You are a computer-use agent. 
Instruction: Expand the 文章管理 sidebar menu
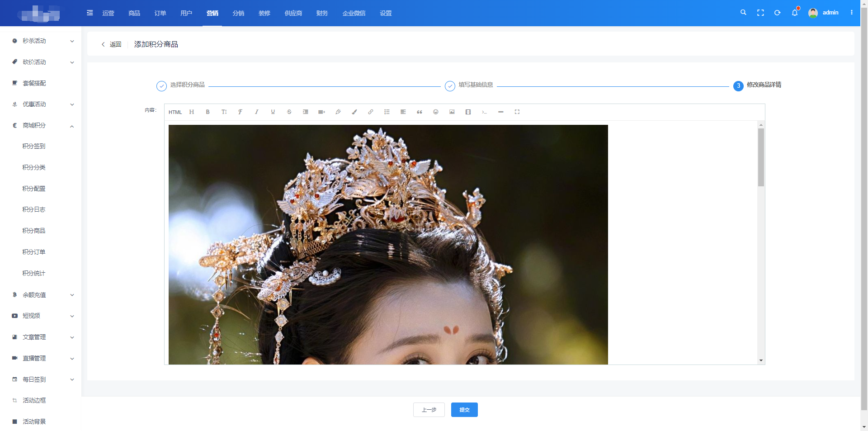[x=41, y=337]
